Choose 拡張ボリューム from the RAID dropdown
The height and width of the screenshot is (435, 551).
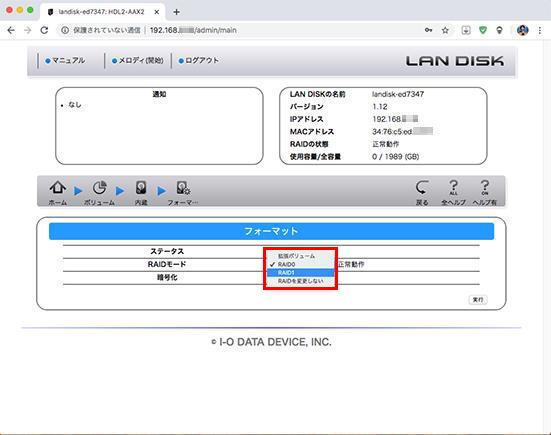click(300, 256)
